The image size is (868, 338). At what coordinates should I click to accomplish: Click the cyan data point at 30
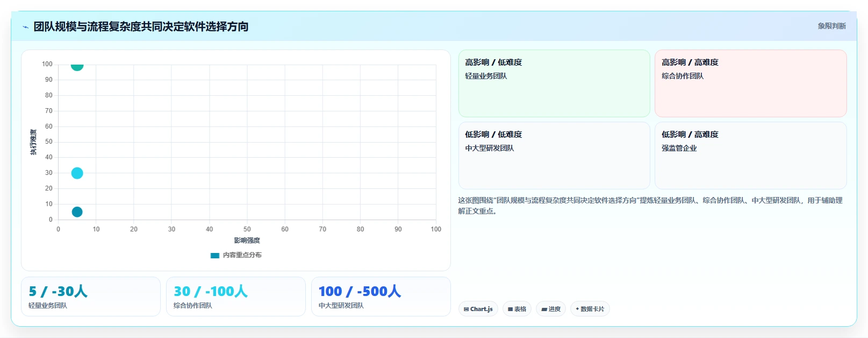click(77, 173)
